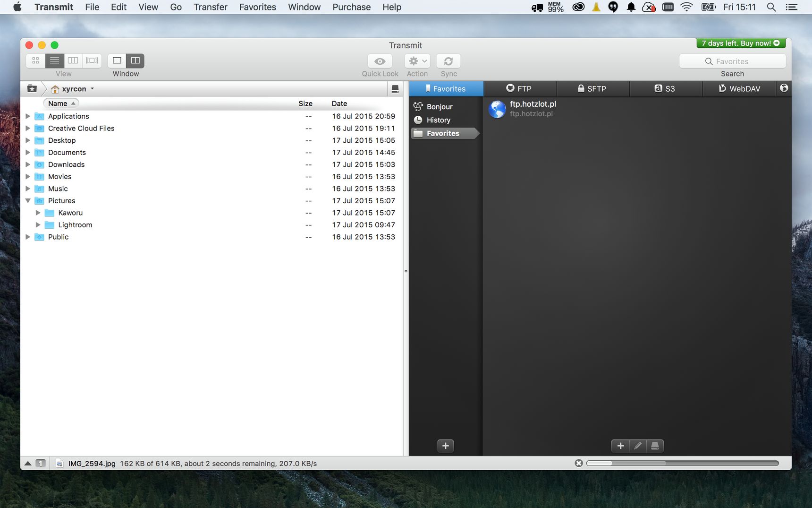
Task: Switch to column view mode
Action: point(73,60)
